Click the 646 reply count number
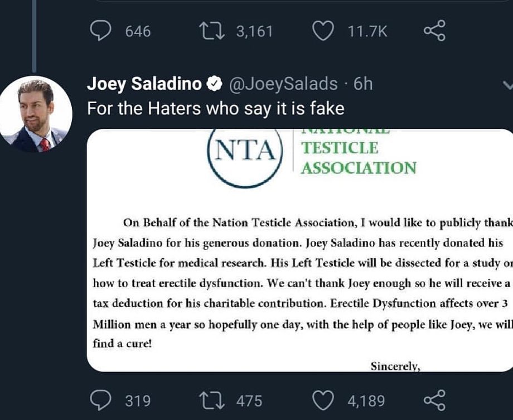The height and width of the screenshot is (420, 513). click(138, 31)
